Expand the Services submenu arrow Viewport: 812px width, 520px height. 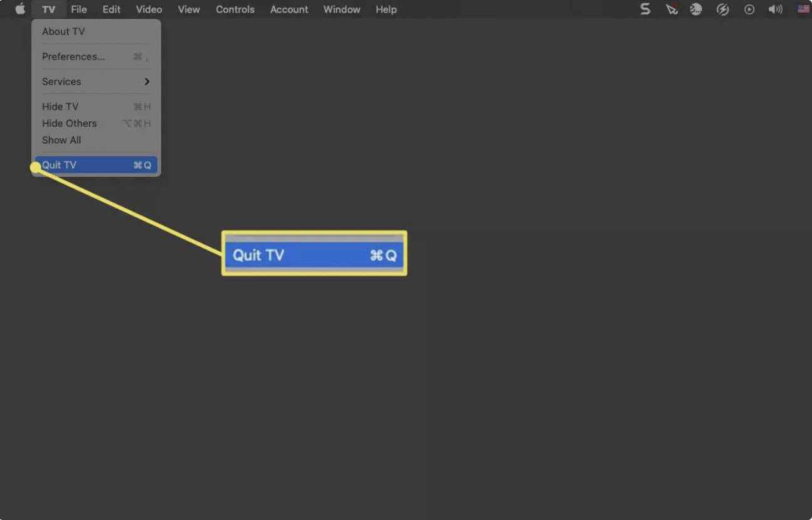click(x=147, y=82)
